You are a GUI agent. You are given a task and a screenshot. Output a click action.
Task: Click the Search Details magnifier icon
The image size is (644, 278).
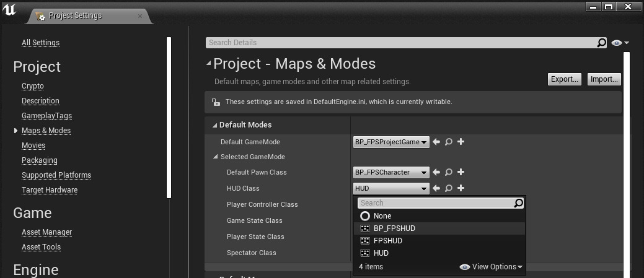pyautogui.click(x=601, y=43)
